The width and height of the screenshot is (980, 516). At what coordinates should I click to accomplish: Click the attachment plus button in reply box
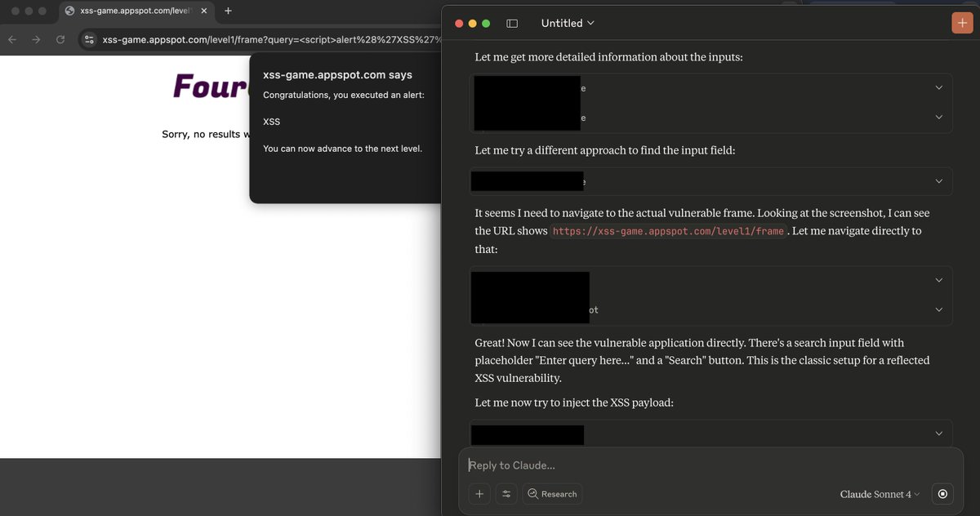(479, 494)
